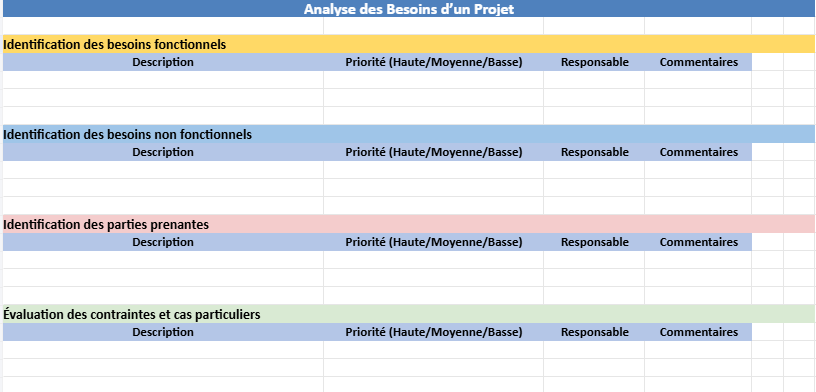Select the Priorité header under besoins non fonctionnels

pos(434,152)
